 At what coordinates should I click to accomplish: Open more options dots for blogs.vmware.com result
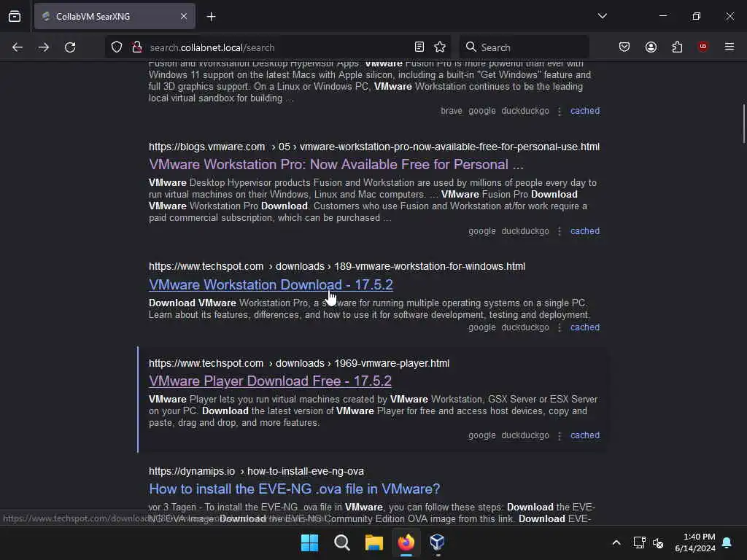click(x=560, y=231)
